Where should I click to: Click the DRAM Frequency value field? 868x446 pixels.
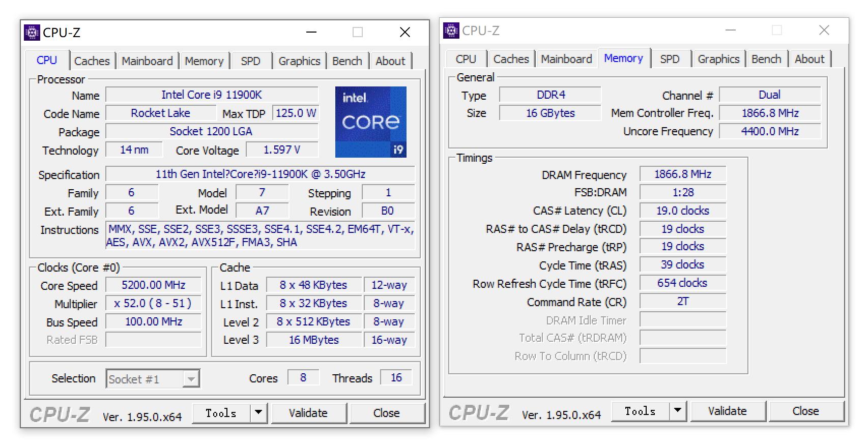pos(682,174)
